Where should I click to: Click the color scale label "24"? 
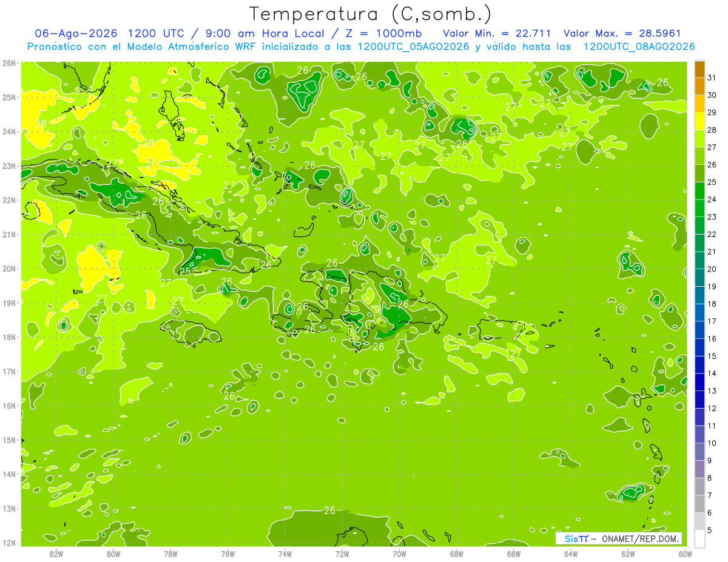[712, 199]
